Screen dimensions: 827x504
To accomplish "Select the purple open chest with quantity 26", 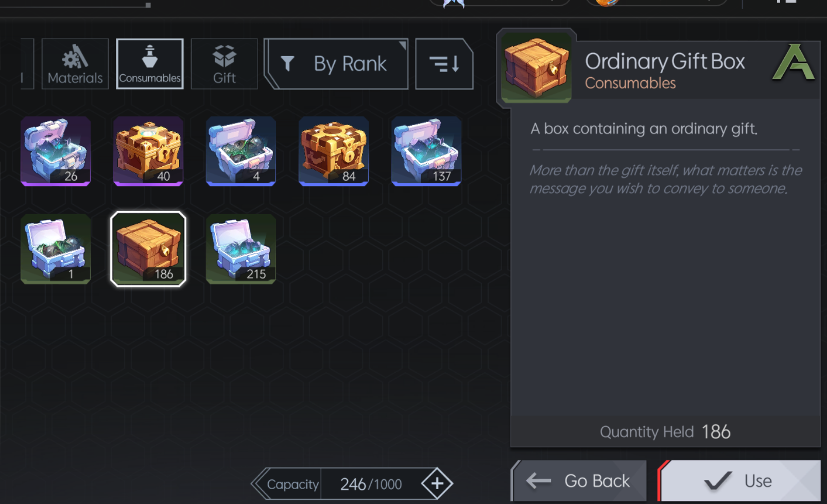I will (56, 151).
